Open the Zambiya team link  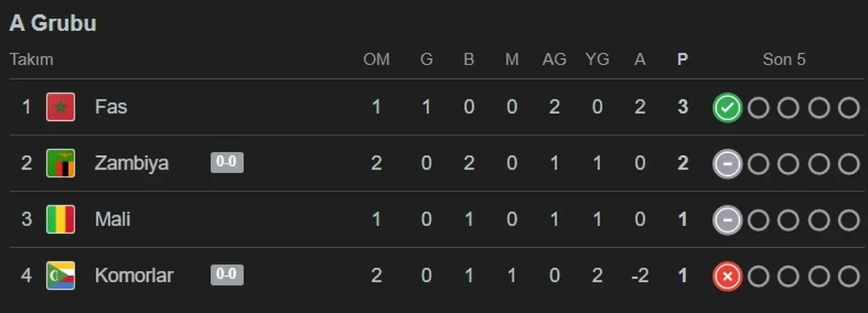(x=132, y=164)
